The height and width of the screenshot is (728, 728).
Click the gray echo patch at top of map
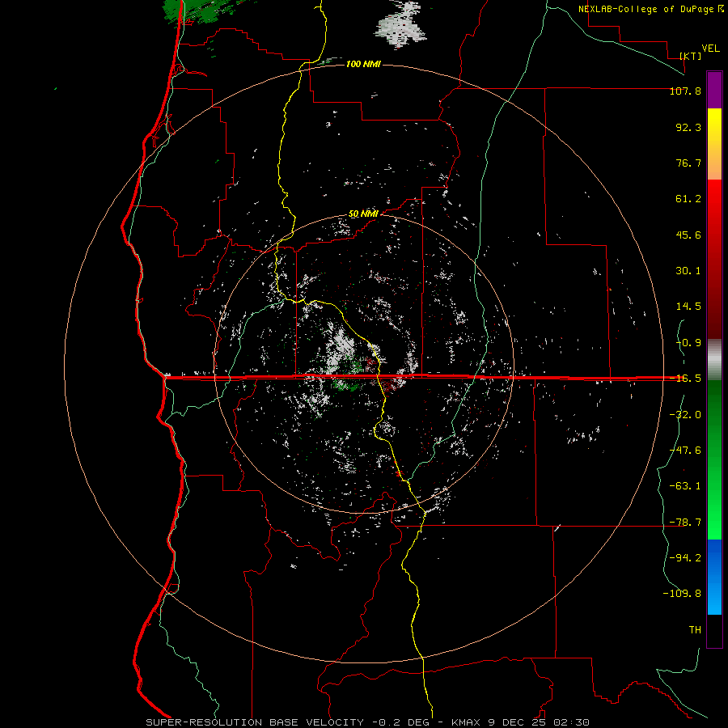(400, 24)
